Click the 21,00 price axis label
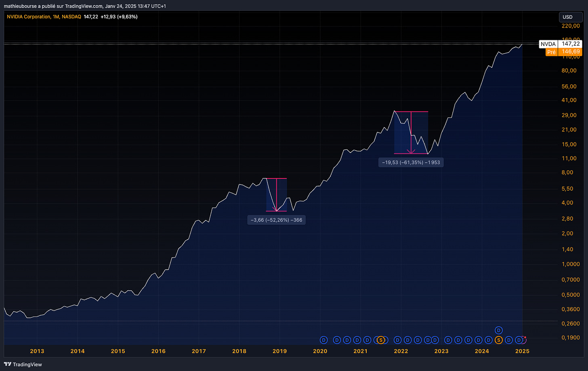This screenshot has width=588, height=371. click(x=569, y=130)
